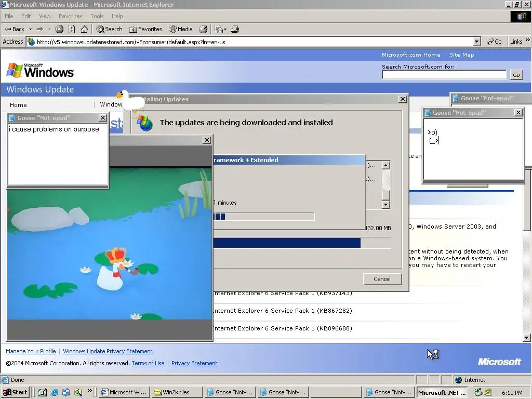Click the Show Desktop quick launch icon
532x399 pixels.
click(x=42, y=392)
